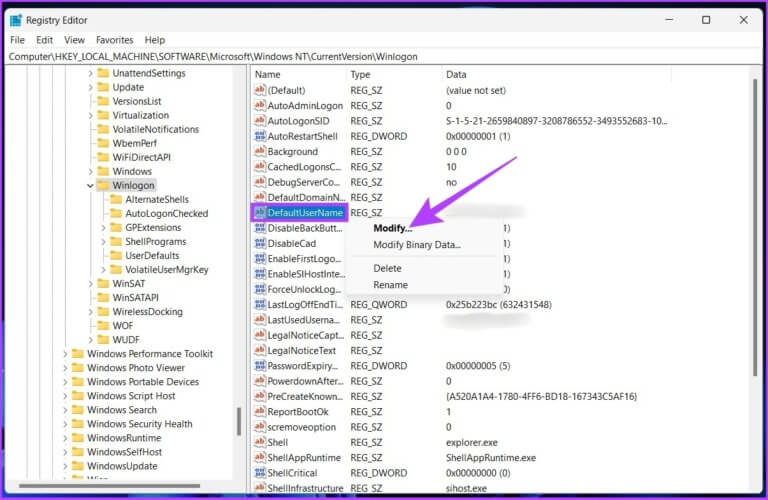Collapse the Winlogon tree node
The image size is (768, 500).
point(90,186)
